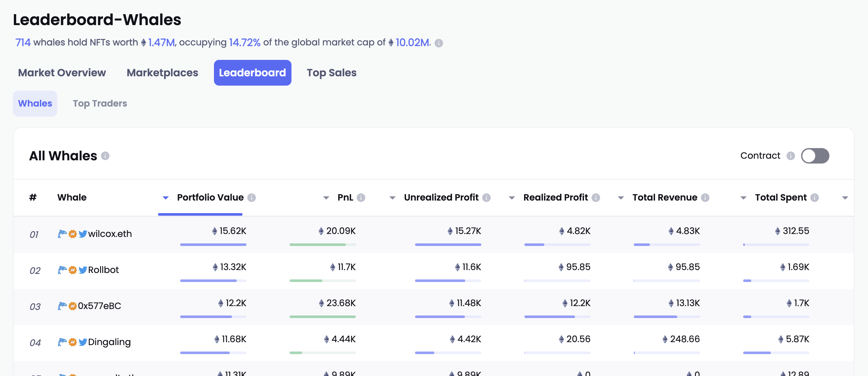Click Unrealized Profit info icon
Viewport: 868px width, 376px height.
486,198
